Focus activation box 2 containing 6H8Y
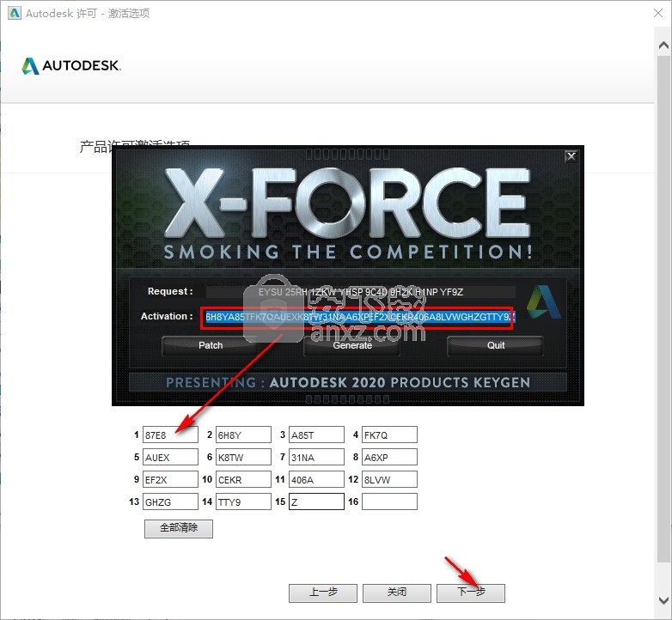The image size is (672, 620). click(243, 435)
